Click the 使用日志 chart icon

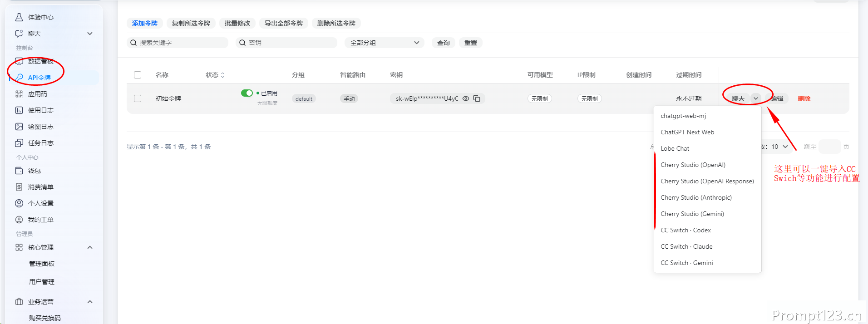pos(19,110)
